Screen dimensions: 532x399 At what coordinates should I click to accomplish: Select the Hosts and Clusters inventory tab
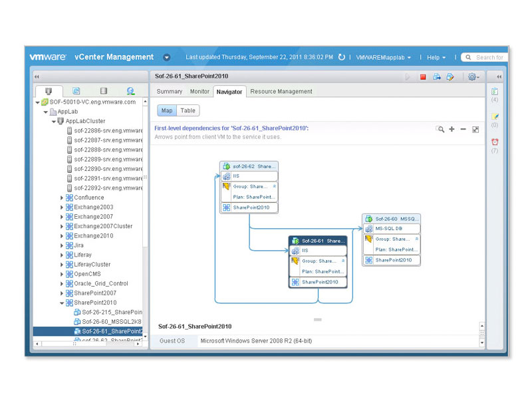[49, 91]
